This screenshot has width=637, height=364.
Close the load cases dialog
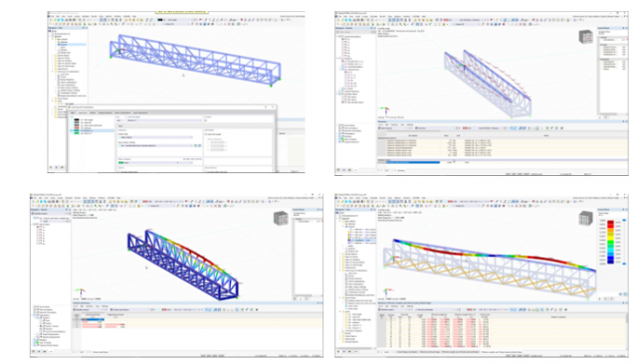pos(273,107)
